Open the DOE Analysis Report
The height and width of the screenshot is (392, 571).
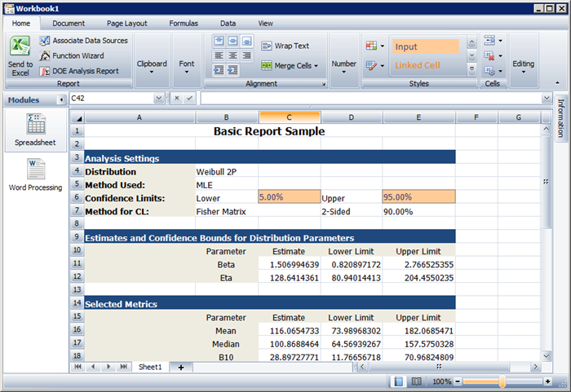tap(84, 71)
